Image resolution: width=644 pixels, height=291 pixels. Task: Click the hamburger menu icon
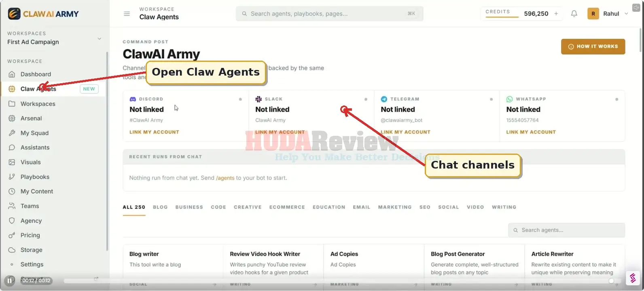pos(127,14)
